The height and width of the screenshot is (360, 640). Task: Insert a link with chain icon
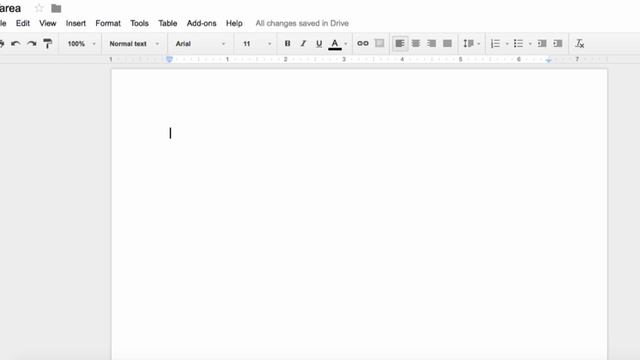pos(362,43)
